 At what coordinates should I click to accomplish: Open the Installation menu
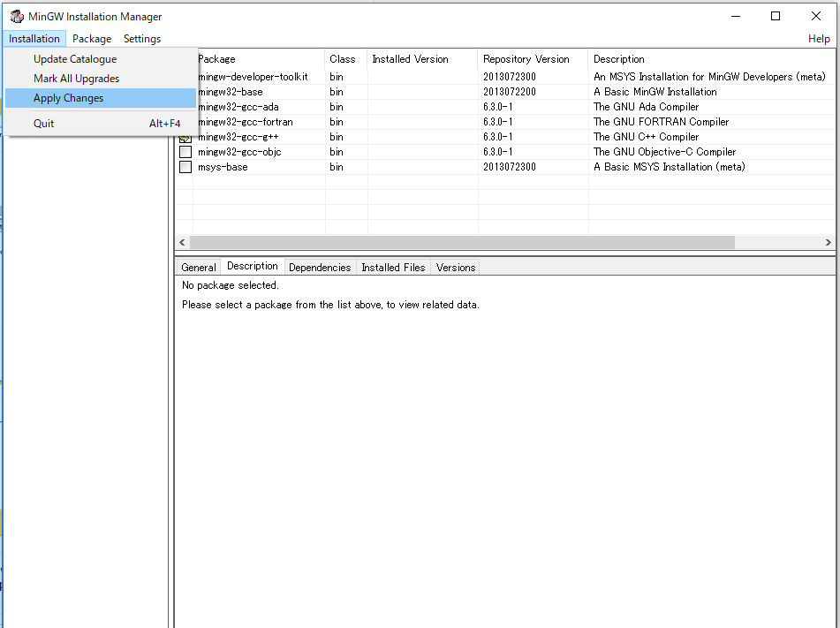tap(34, 39)
